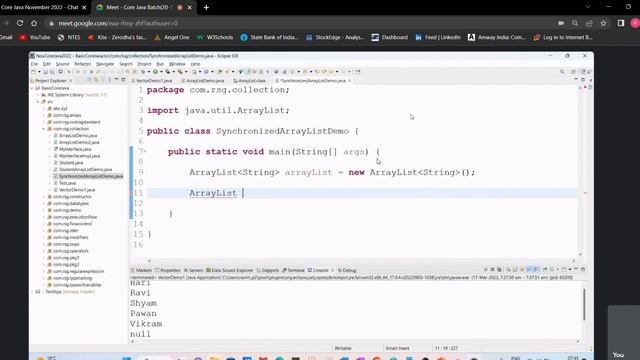Switch to Core Java November 2022 Chat tab

point(41,7)
